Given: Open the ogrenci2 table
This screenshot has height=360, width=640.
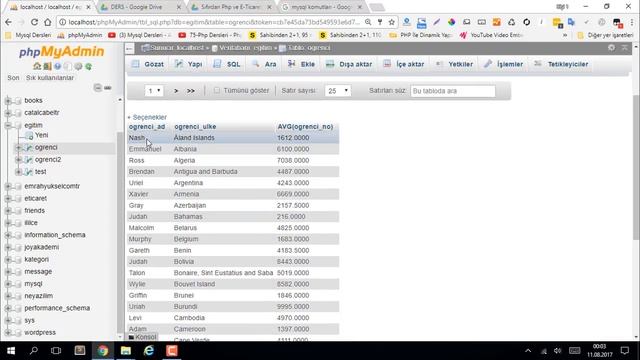Looking at the screenshot, I should (48, 160).
